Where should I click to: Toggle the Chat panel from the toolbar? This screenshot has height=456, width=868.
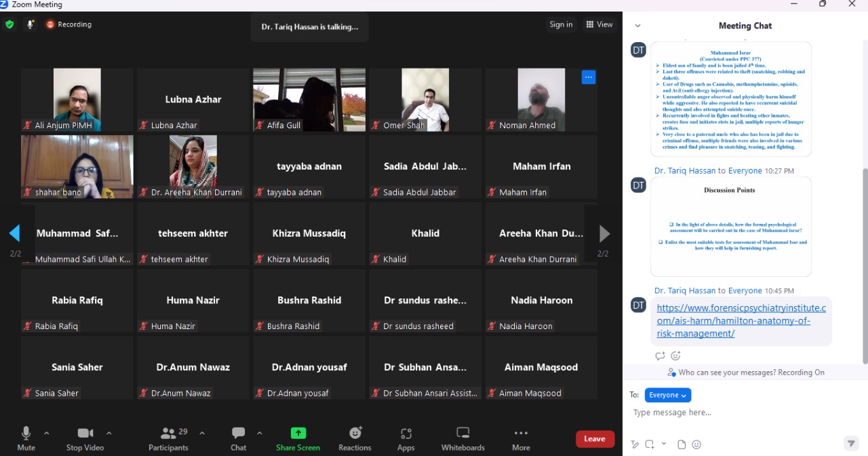tap(238, 434)
